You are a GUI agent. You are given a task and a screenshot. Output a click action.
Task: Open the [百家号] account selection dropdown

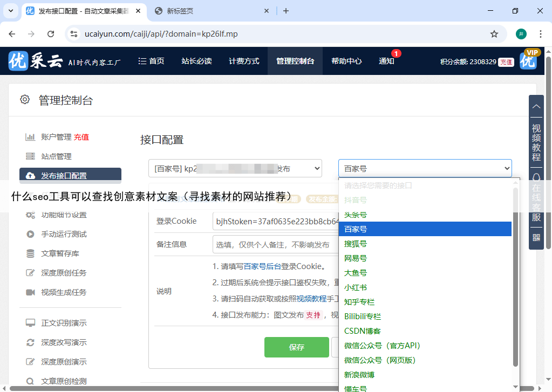235,169
